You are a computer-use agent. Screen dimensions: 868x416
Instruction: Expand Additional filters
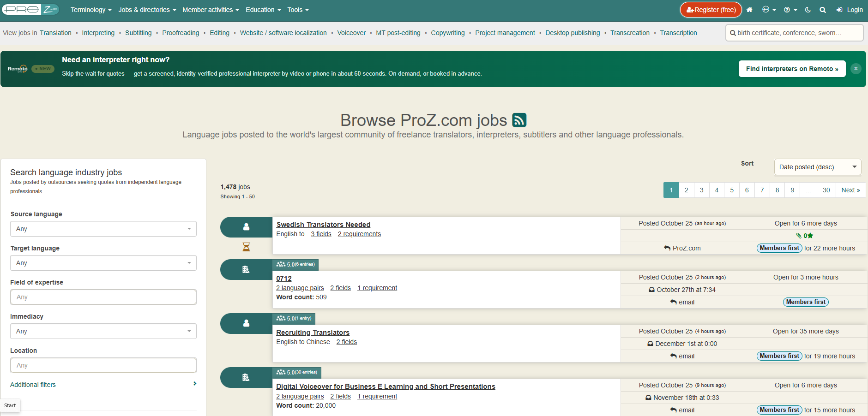pos(103,385)
